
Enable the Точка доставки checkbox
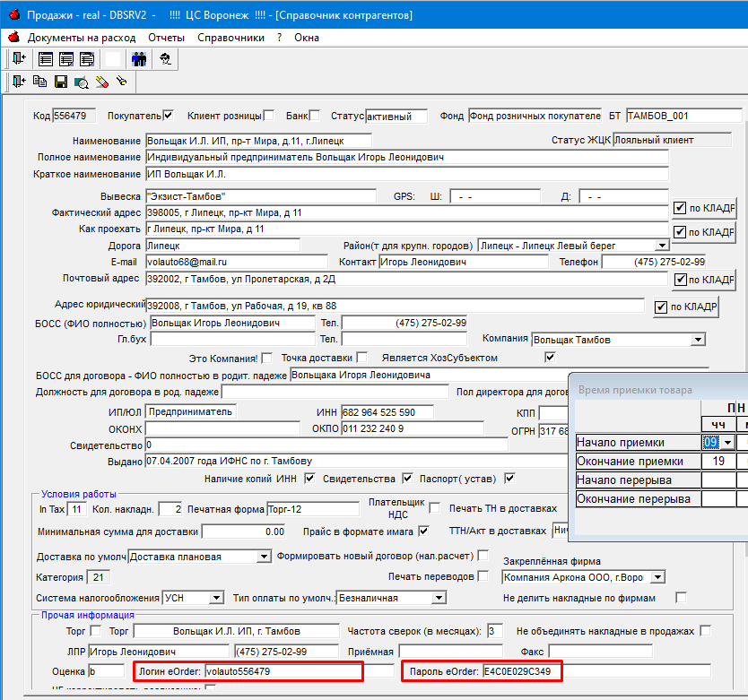tap(362, 357)
